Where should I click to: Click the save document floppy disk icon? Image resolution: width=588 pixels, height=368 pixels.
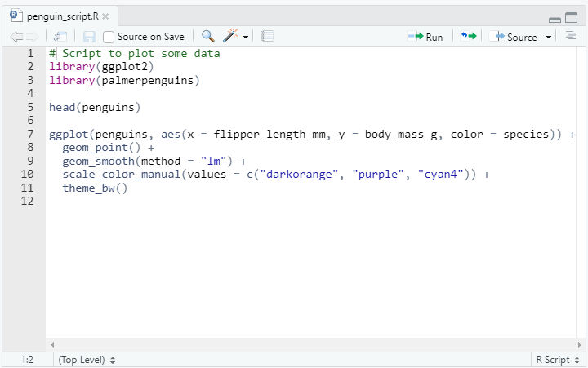[x=89, y=37]
